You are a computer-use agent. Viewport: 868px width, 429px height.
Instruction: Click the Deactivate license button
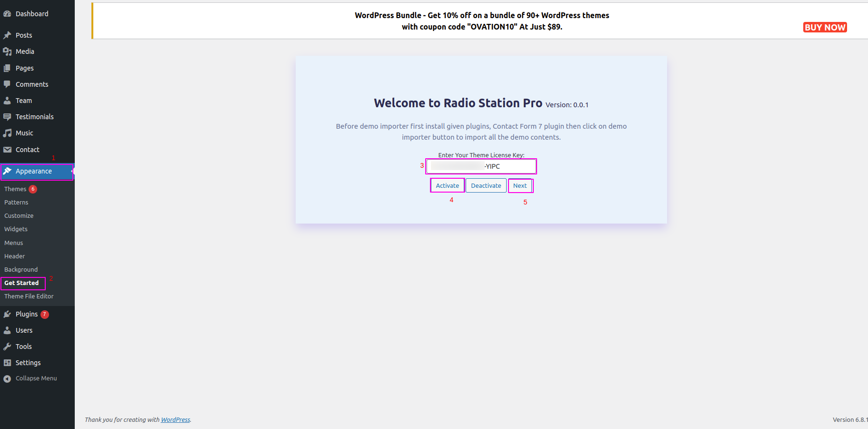(x=486, y=185)
